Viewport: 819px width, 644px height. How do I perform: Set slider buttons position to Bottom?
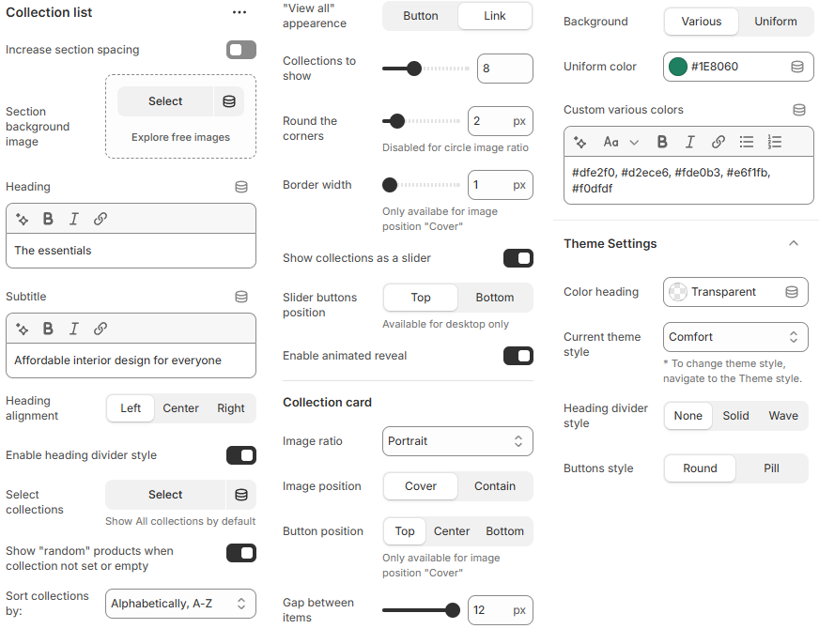coord(495,298)
